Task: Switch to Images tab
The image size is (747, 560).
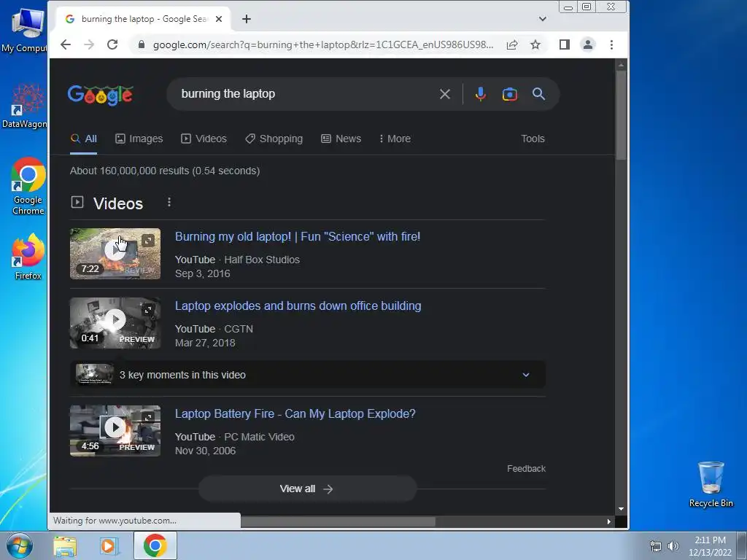Action: click(x=139, y=139)
